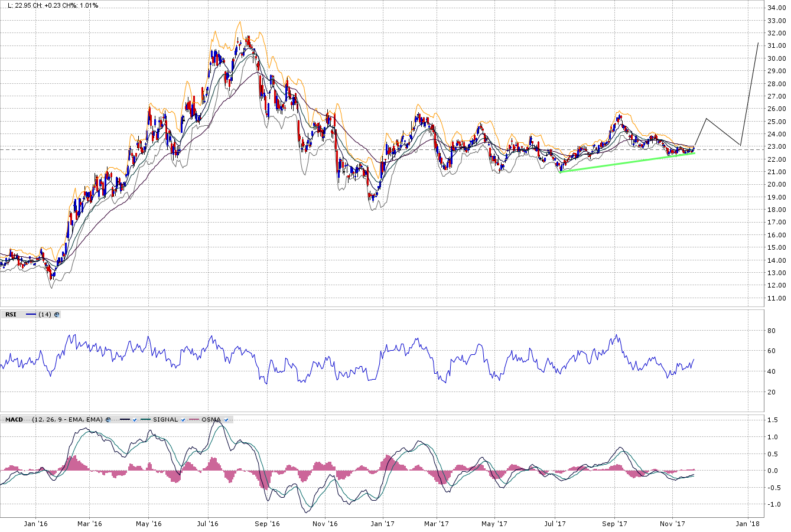This screenshot has height=532, width=791.
Task: Click the 23.00 price axis label
Action: coord(776,146)
